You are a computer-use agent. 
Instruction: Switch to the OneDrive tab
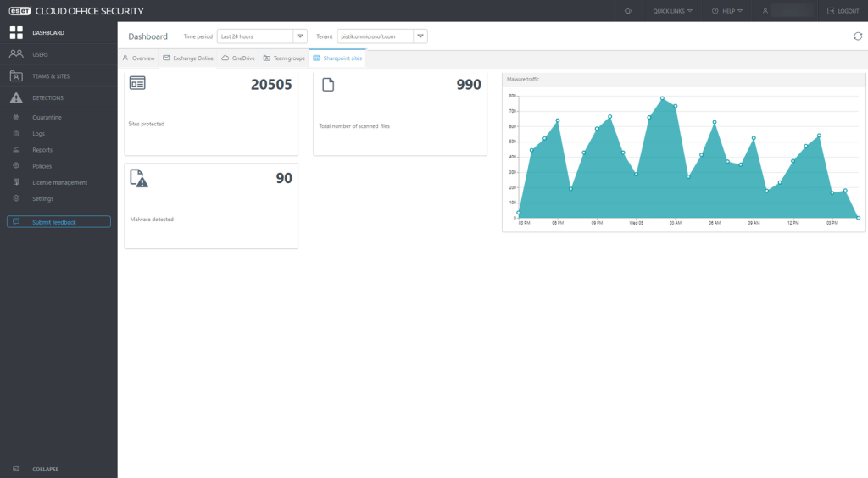click(x=238, y=58)
